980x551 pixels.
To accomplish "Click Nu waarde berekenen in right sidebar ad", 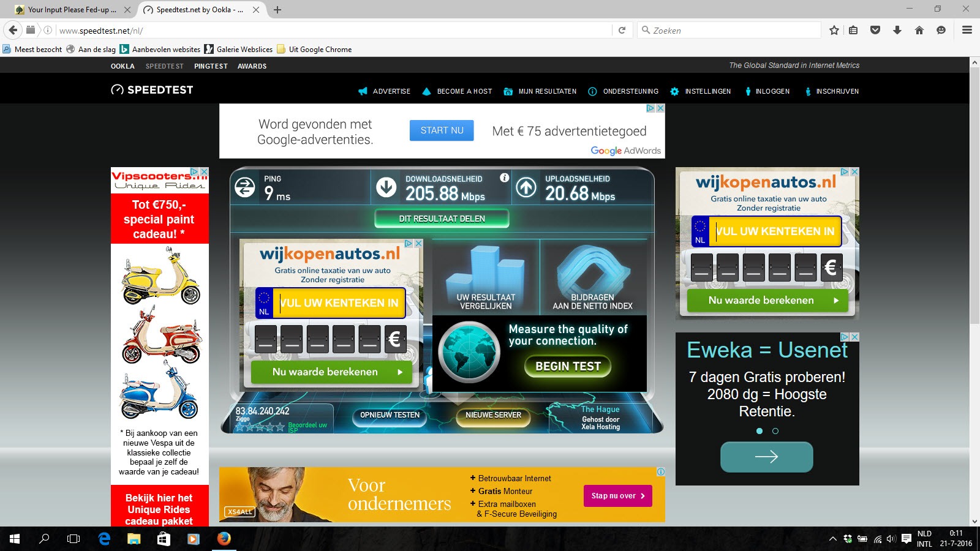I will (767, 301).
